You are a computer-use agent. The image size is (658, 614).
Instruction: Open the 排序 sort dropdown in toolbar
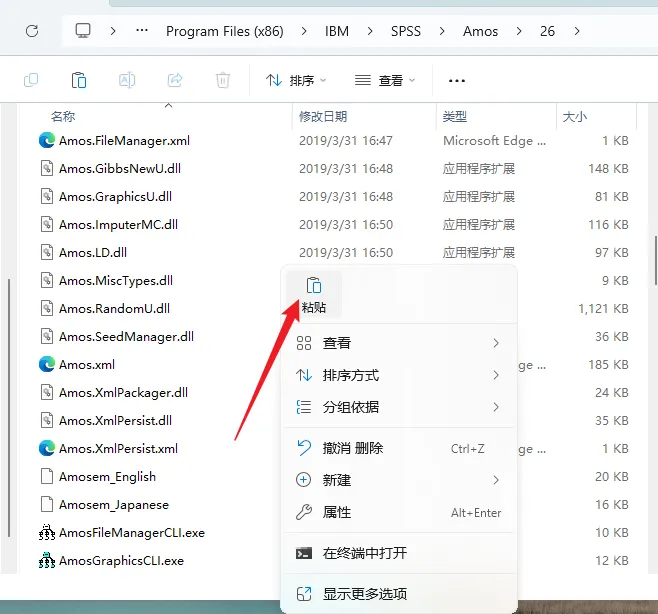(296, 80)
